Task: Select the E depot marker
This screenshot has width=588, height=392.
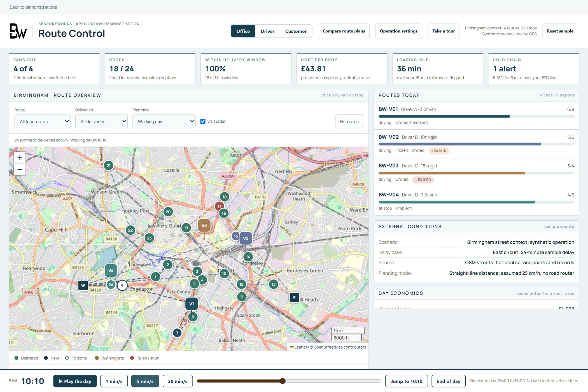Action: click(x=294, y=298)
